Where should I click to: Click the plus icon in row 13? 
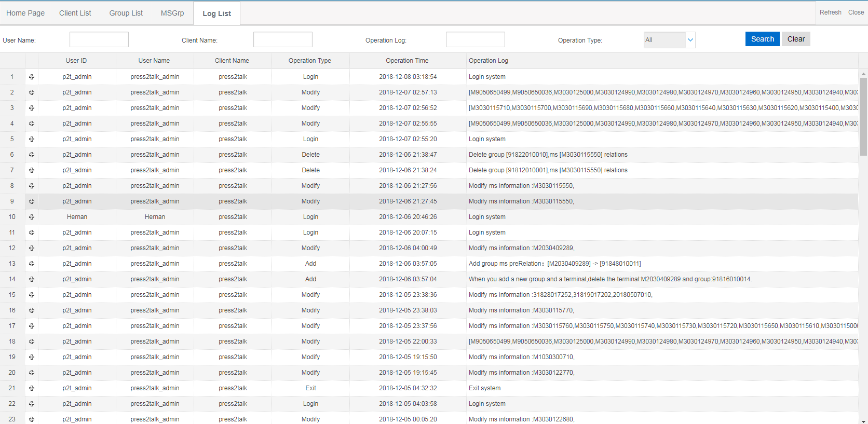point(32,264)
